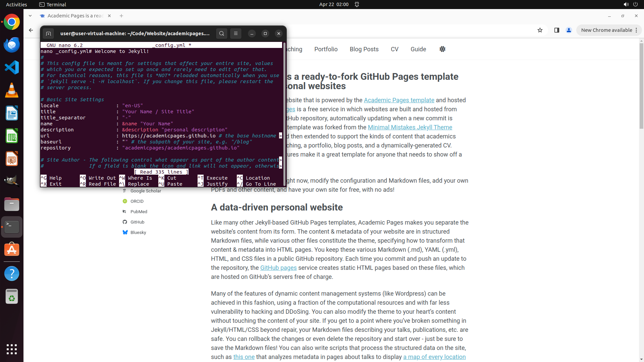The height and width of the screenshot is (362, 644).
Task: Select the Portfolio navigation item
Action: tap(326, 49)
